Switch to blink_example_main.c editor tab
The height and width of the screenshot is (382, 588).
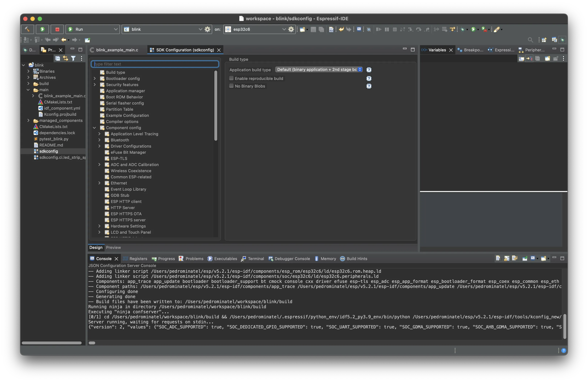pos(117,50)
